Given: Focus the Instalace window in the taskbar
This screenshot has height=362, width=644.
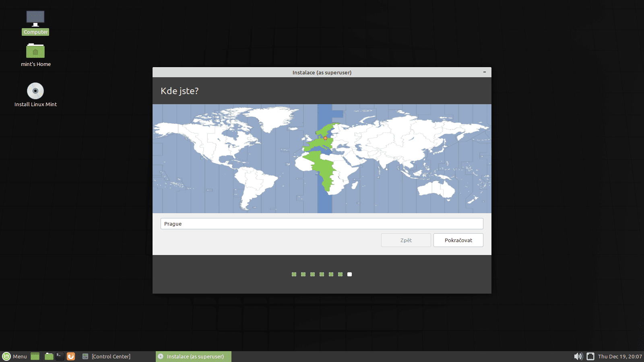Looking at the screenshot, I should pyautogui.click(x=193, y=356).
